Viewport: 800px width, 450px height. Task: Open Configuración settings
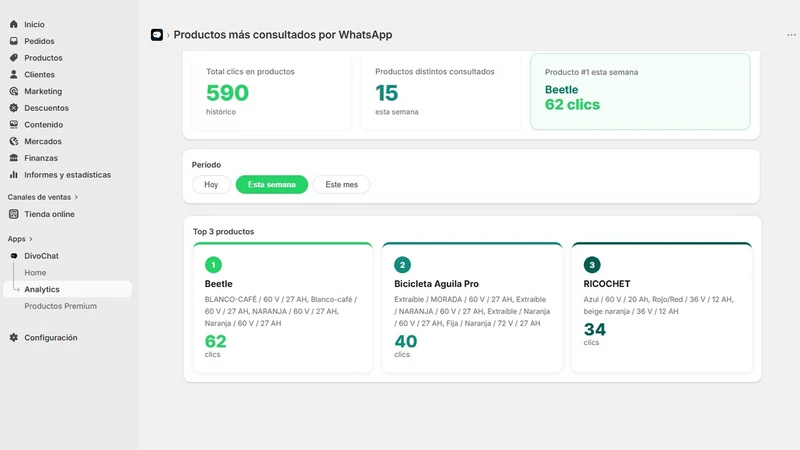click(51, 337)
